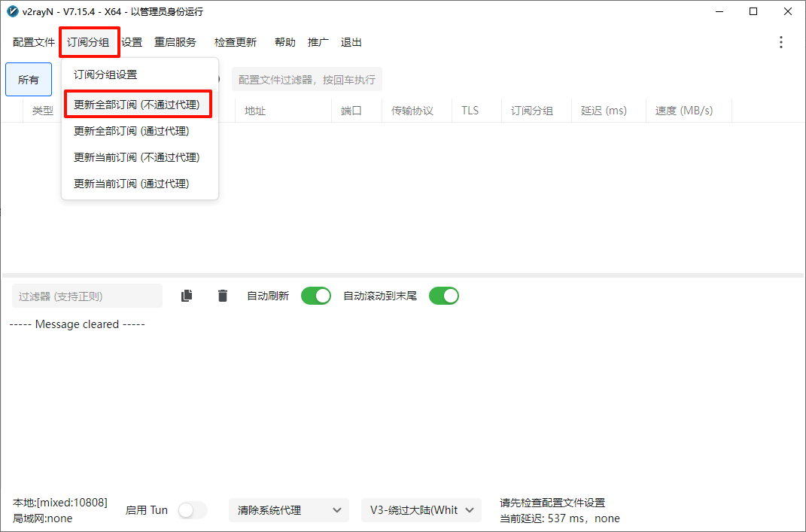Screen dimensions: 806x532
Task: Toggle the 自动刷新 switch
Action: tap(315, 296)
